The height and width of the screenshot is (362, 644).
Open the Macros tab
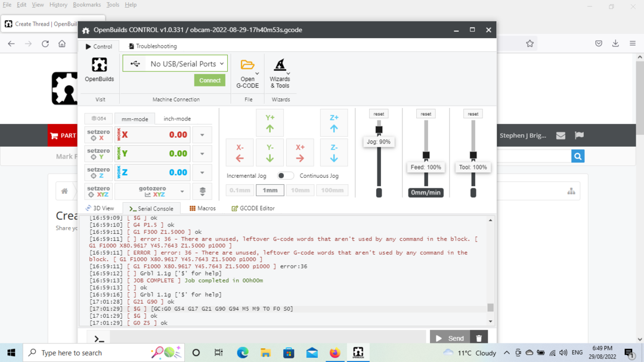click(x=203, y=208)
